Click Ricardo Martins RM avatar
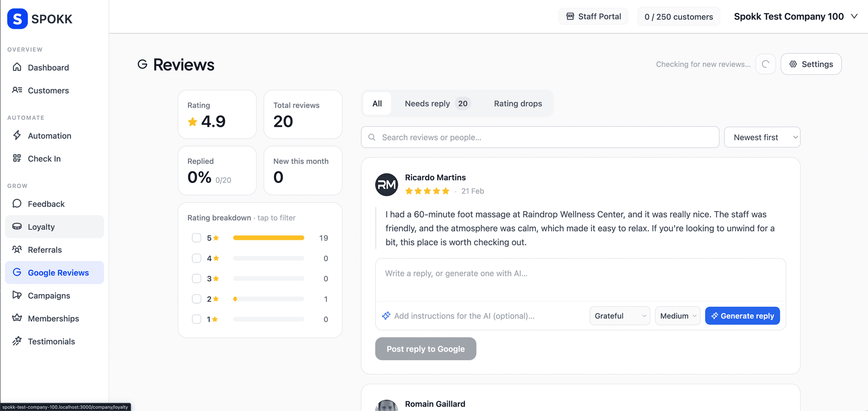This screenshot has width=868, height=411. [386, 185]
